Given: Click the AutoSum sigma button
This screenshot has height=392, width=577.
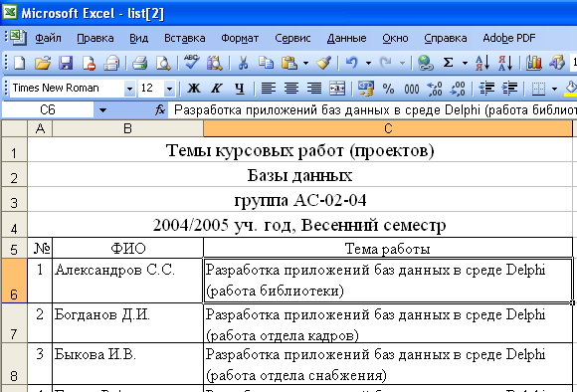Looking at the screenshot, I should pyautogui.click(x=448, y=63).
